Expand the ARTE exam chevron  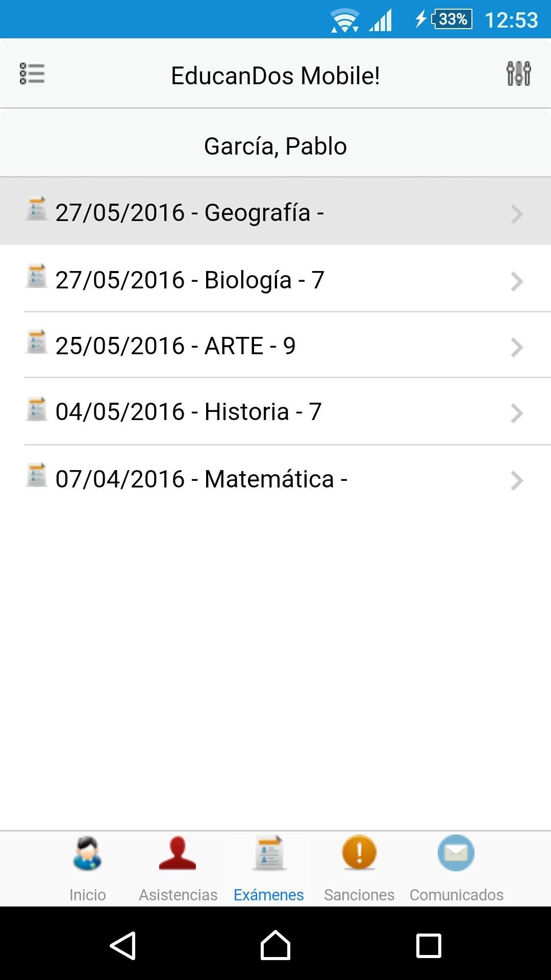[516, 348]
